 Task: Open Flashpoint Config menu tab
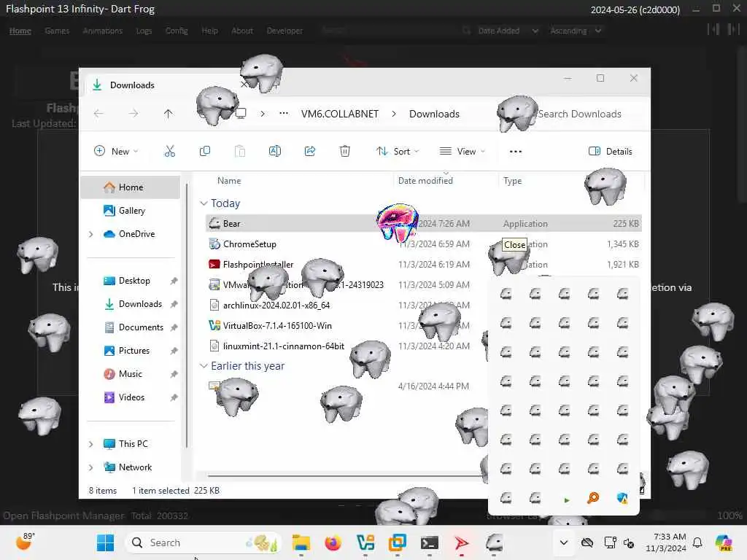(177, 31)
